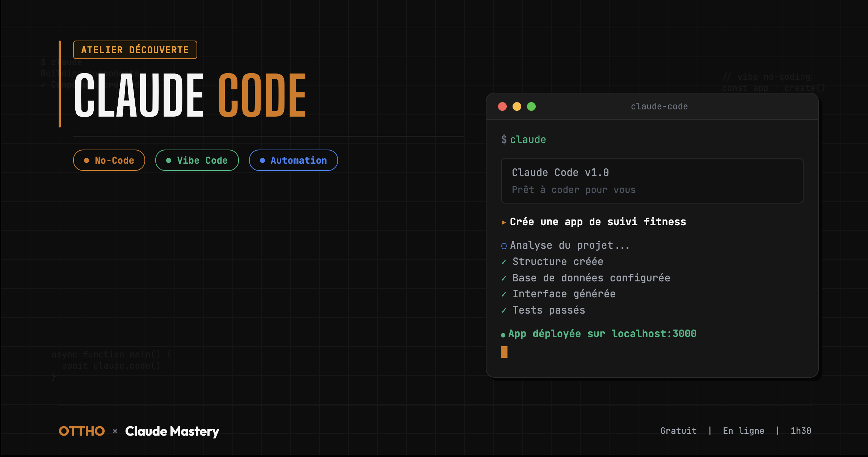Expand the Analyse du projet entry
This screenshot has height=457, width=868.
569,245
